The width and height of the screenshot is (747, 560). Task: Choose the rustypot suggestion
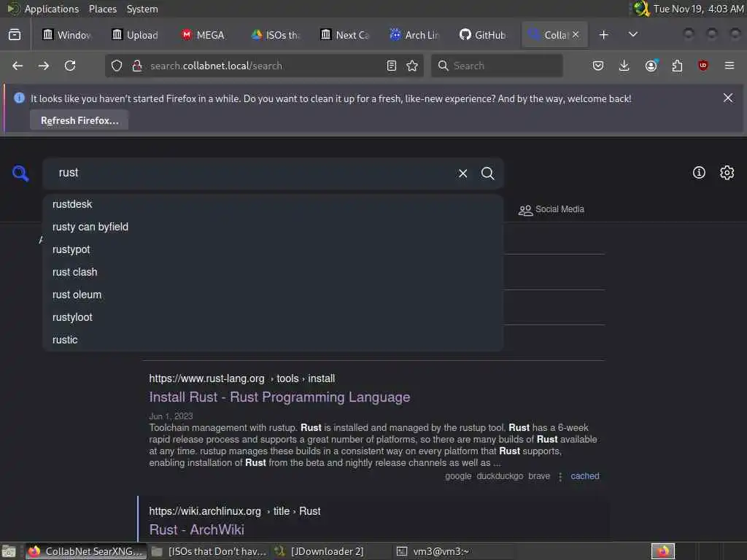tap(273, 249)
